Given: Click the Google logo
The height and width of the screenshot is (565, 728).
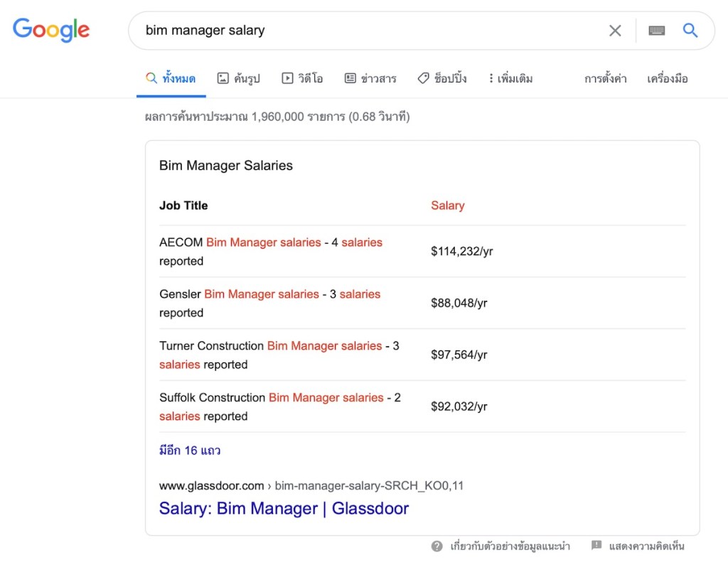Looking at the screenshot, I should point(51,30).
